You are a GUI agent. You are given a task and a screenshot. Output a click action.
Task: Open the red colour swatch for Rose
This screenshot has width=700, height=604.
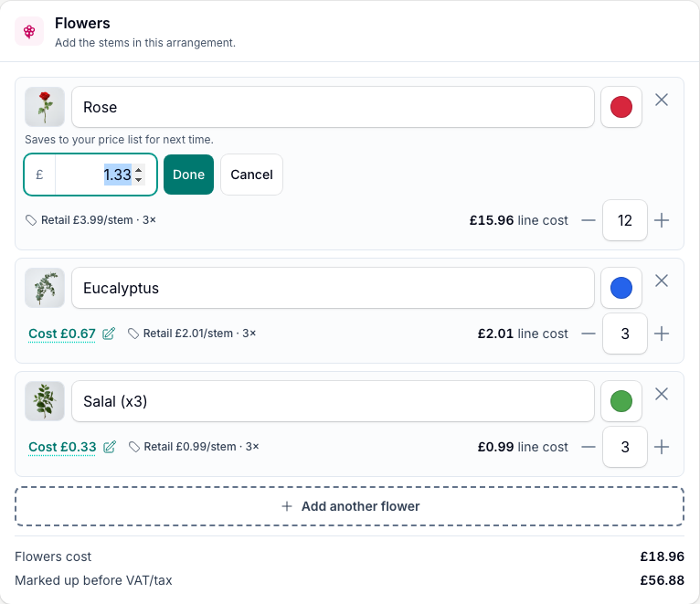coord(621,107)
